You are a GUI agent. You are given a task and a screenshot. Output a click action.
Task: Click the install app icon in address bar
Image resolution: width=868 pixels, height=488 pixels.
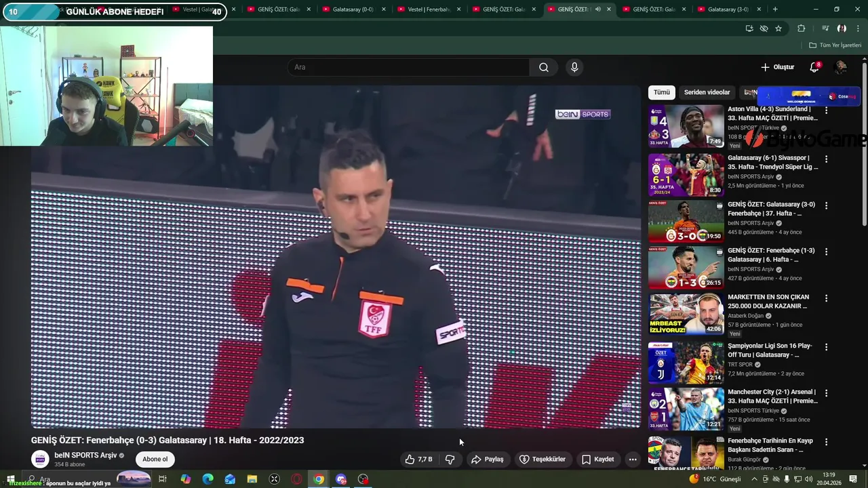click(x=749, y=28)
